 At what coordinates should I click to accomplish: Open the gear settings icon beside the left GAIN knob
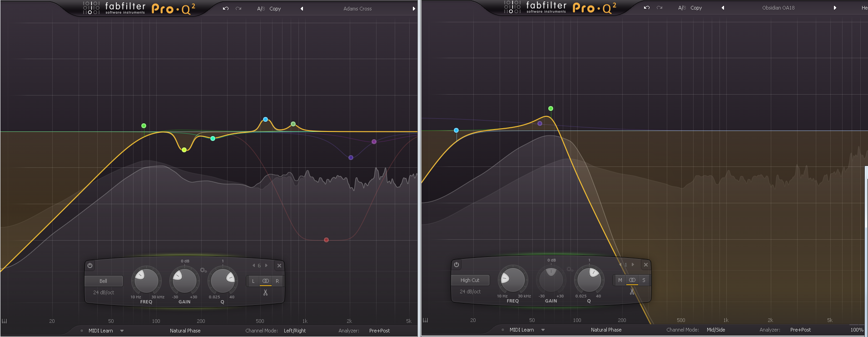pos(203,270)
